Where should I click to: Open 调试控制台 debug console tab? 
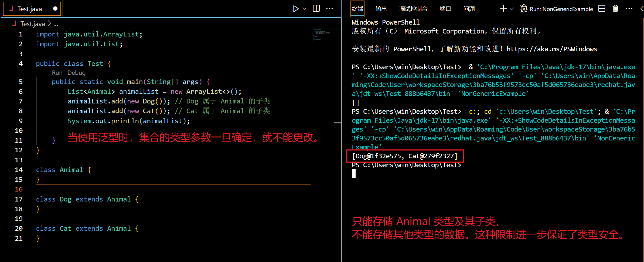[413, 9]
